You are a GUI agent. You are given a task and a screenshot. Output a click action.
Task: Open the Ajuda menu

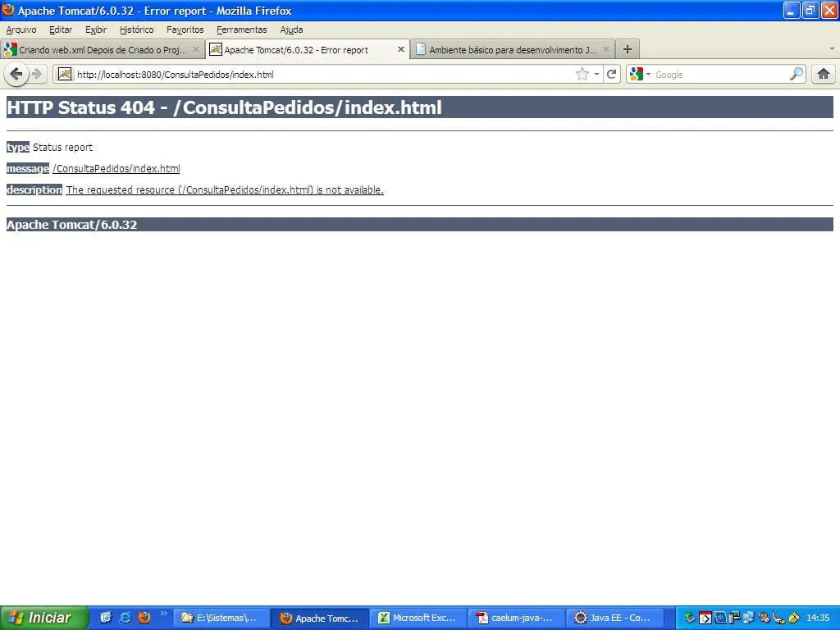coord(291,30)
